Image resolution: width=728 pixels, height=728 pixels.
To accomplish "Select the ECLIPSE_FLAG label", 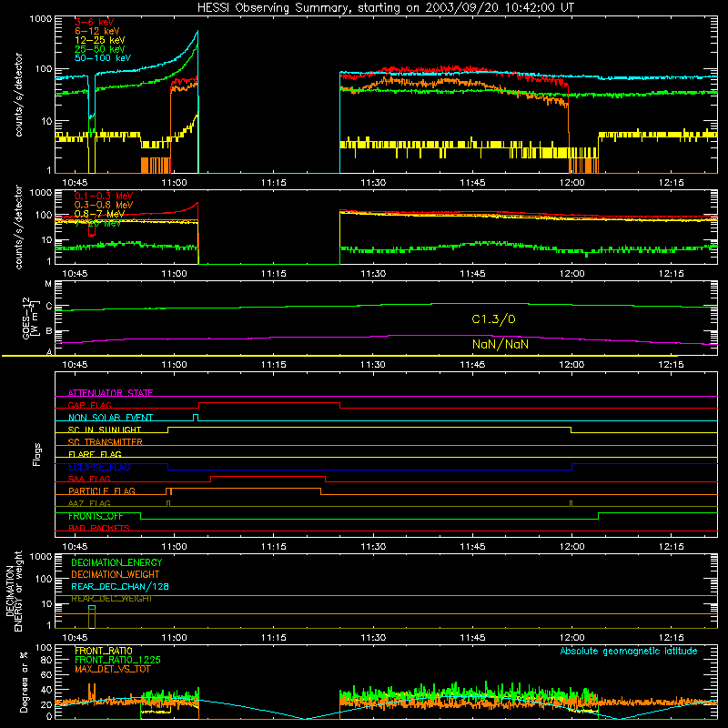I will point(99,467).
